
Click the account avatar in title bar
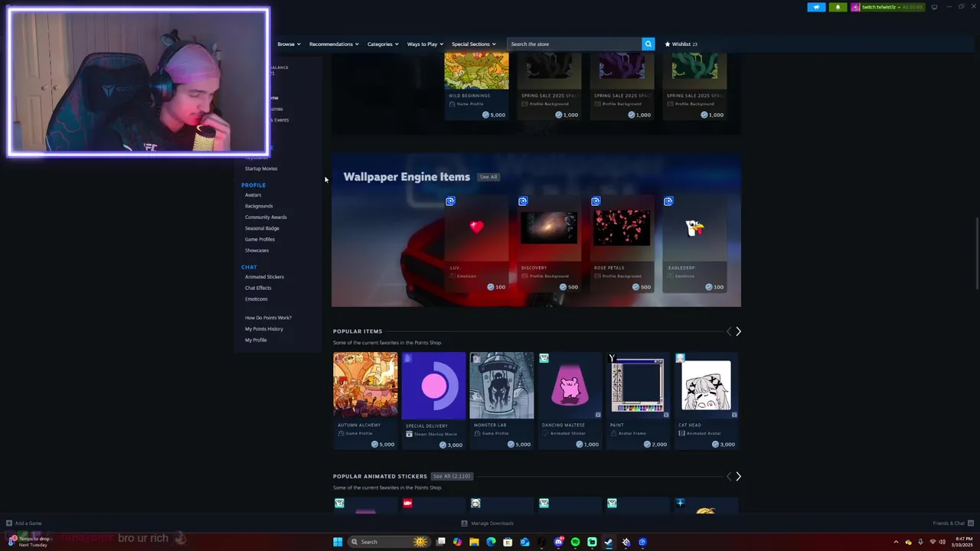(x=855, y=7)
